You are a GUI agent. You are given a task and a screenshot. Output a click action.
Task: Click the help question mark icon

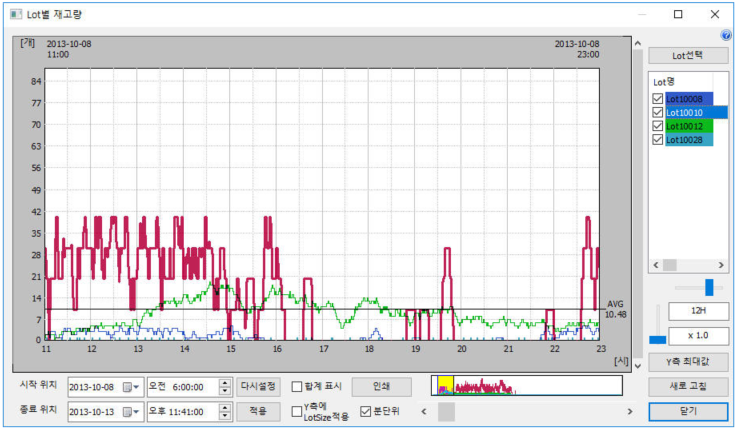727,36
